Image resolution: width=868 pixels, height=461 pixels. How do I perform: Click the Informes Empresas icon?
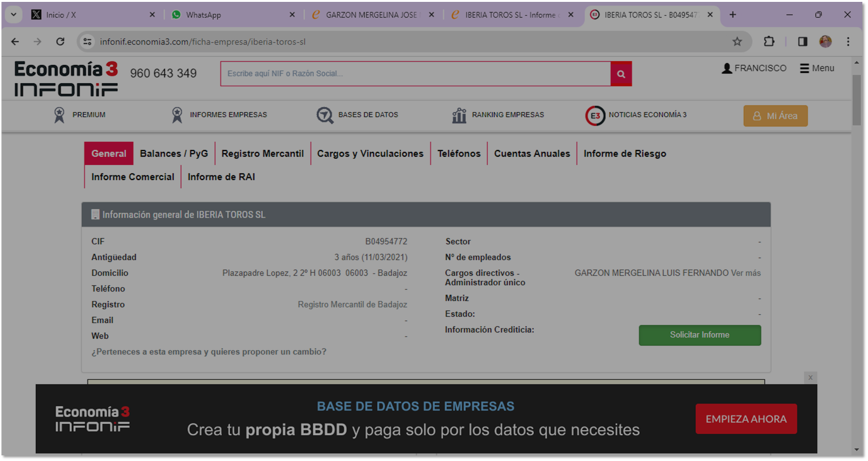click(x=177, y=115)
